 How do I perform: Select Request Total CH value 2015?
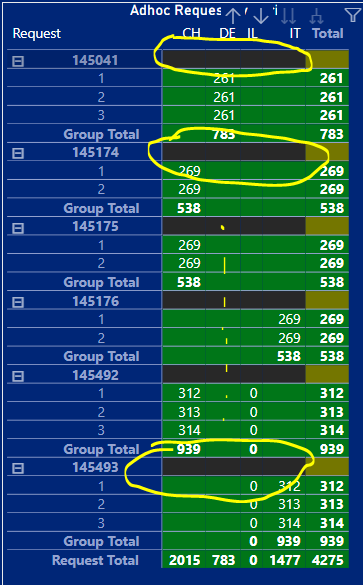pos(185,560)
